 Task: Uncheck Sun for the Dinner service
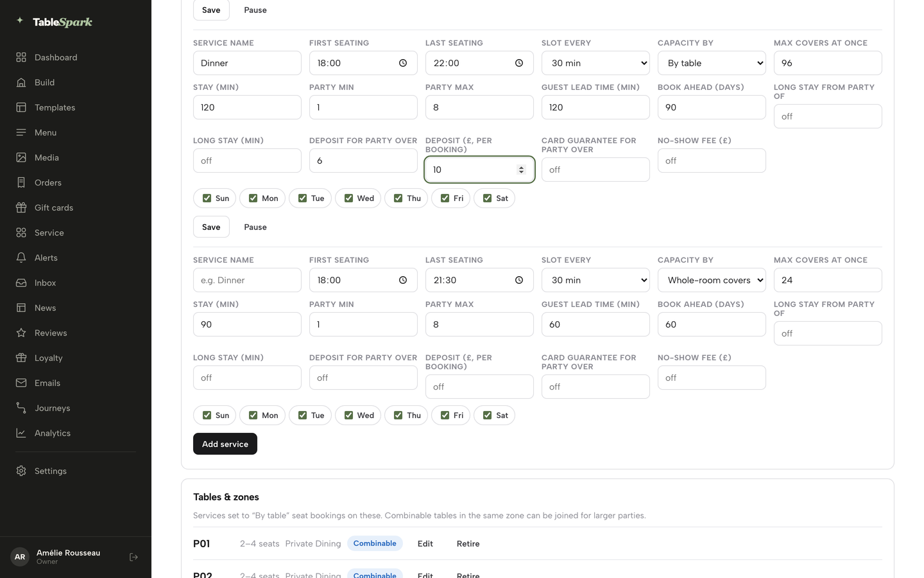click(207, 198)
